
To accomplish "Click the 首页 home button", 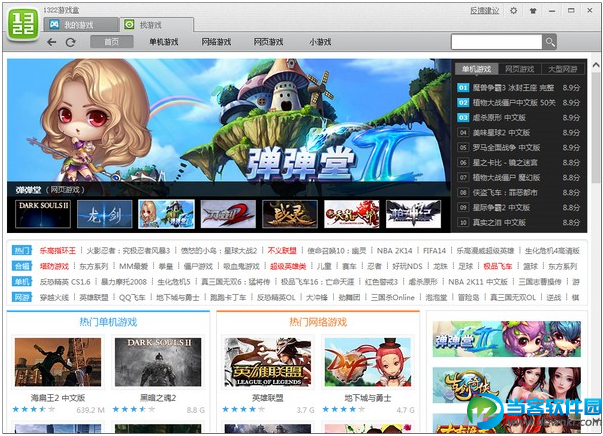I will tap(112, 42).
